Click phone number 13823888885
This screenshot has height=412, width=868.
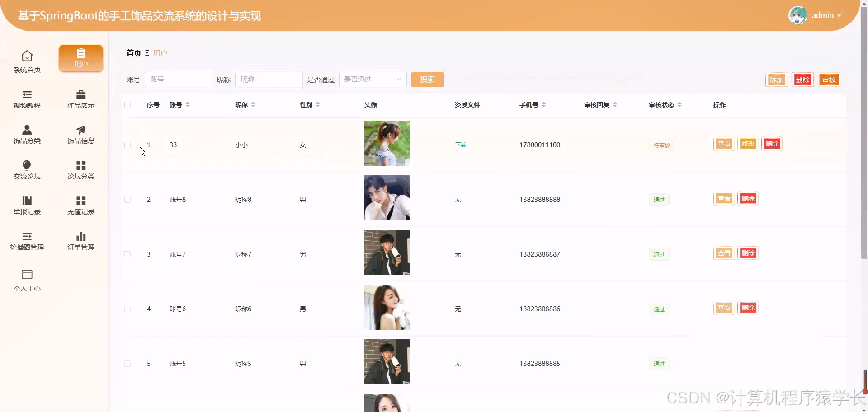click(x=540, y=364)
